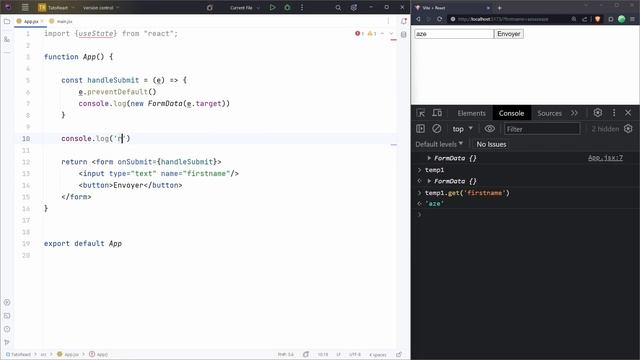The width and height of the screenshot is (640, 360).
Task: Open DevTools settings gear
Action: pyautogui.click(x=598, y=113)
